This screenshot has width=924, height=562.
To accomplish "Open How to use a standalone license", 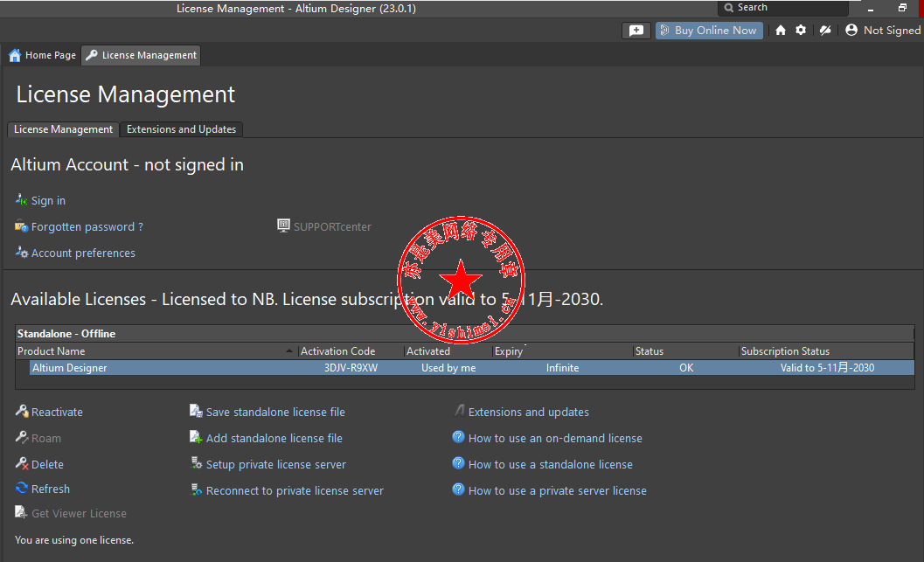I will click(551, 465).
